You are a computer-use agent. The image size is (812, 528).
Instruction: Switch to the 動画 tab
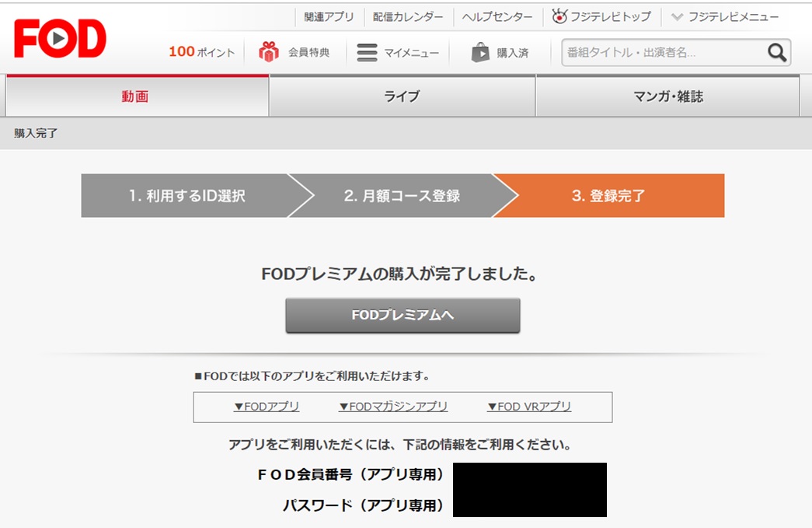click(x=138, y=96)
